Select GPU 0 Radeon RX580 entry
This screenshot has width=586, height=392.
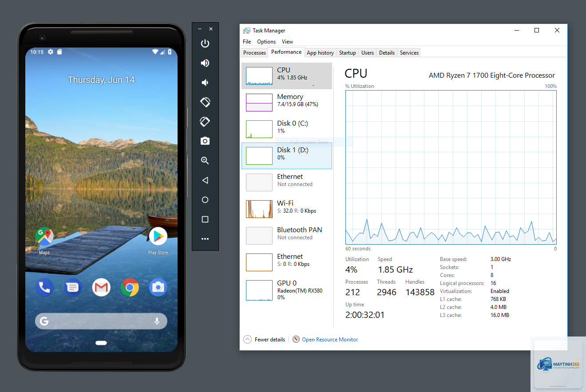click(x=287, y=290)
